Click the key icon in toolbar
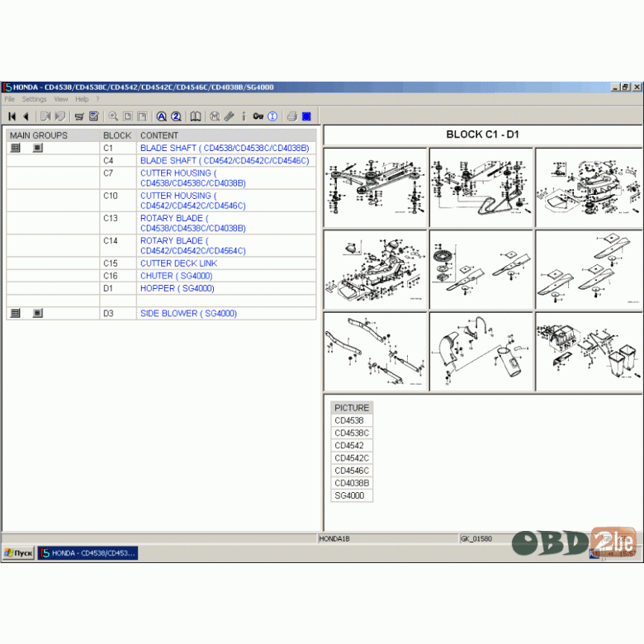Image resolution: width=644 pixels, height=644 pixels. [x=258, y=116]
